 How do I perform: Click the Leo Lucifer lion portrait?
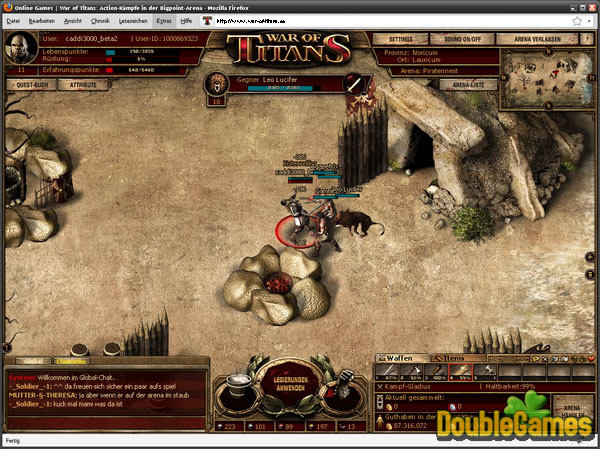[x=217, y=84]
